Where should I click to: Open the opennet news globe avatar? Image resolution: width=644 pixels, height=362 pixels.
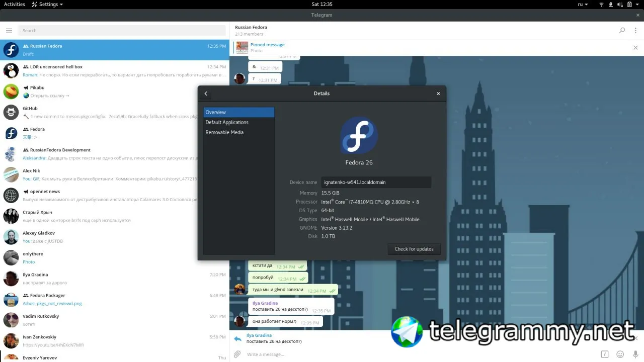[x=11, y=195]
